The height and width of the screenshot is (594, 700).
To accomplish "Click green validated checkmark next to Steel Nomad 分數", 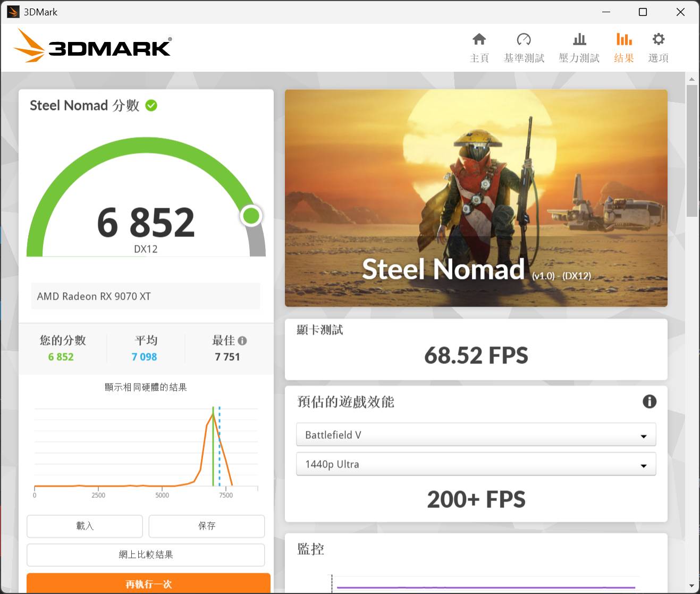I will coord(151,105).
